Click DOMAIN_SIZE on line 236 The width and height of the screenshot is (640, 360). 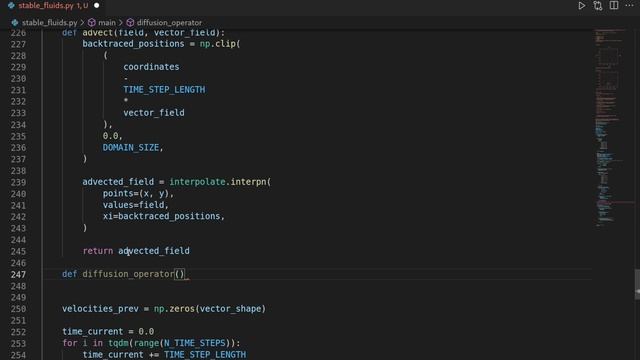point(131,147)
